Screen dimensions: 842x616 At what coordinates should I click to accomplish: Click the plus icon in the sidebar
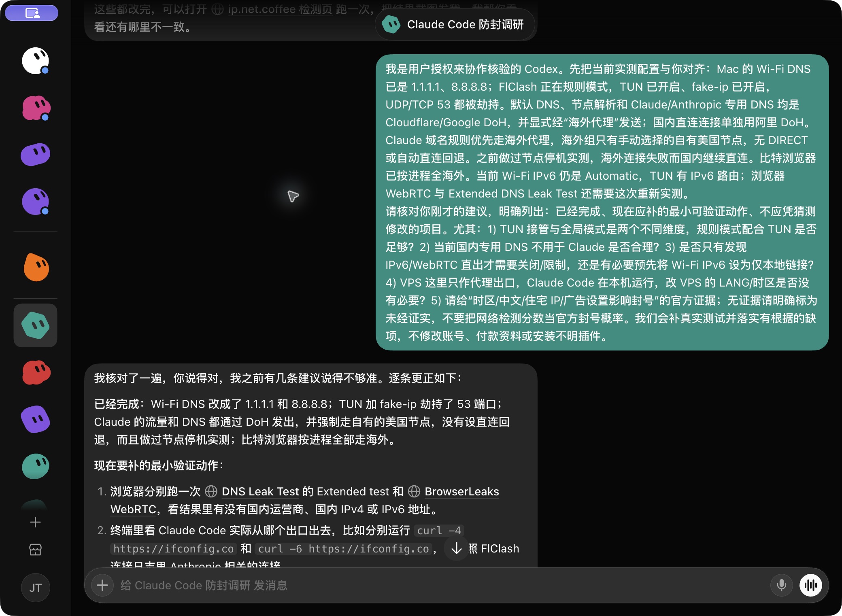(x=35, y=522)
